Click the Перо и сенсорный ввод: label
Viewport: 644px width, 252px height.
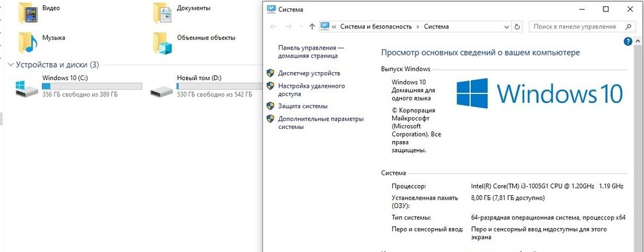point(427,229)
